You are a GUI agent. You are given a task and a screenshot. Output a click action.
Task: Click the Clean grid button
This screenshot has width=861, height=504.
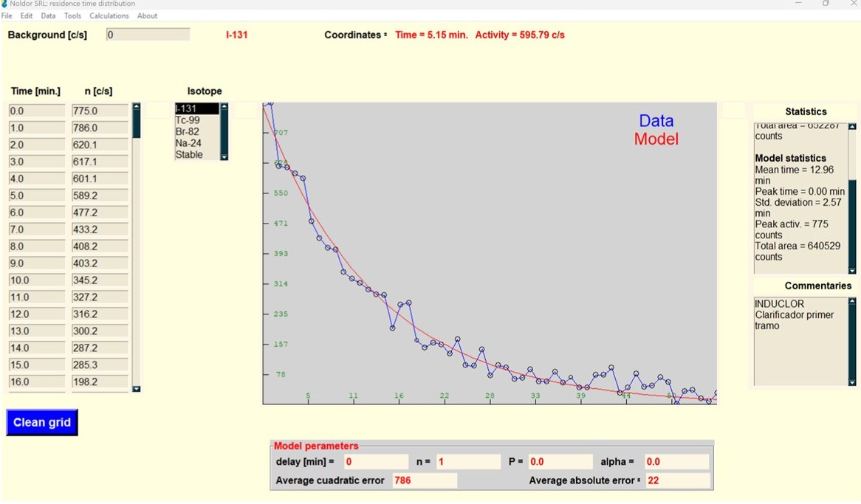click(x=42, y=422)
